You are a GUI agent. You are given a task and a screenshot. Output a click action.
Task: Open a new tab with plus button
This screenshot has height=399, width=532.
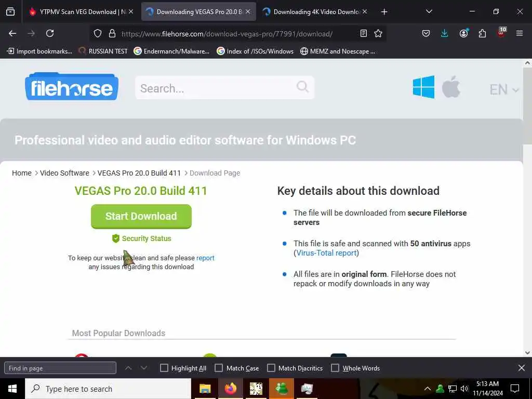(x=384, y=12)
